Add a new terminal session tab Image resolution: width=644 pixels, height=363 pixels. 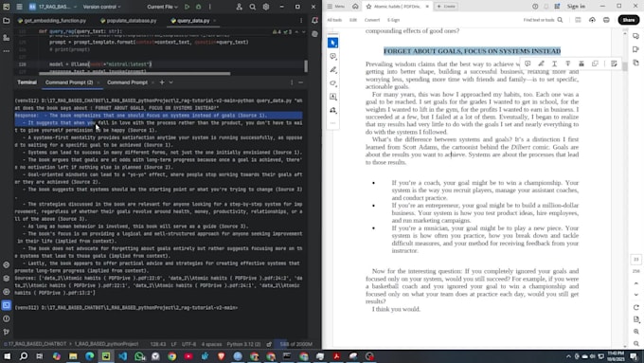162,82
